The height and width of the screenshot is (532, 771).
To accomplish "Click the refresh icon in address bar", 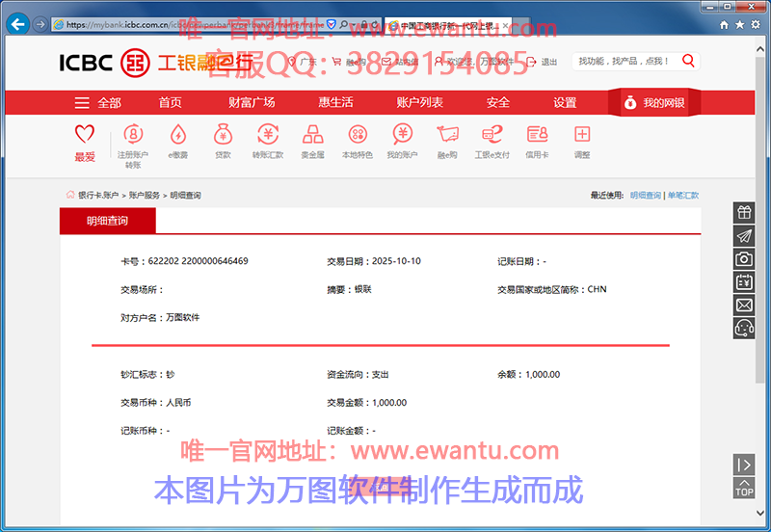I will pos(375,23).
